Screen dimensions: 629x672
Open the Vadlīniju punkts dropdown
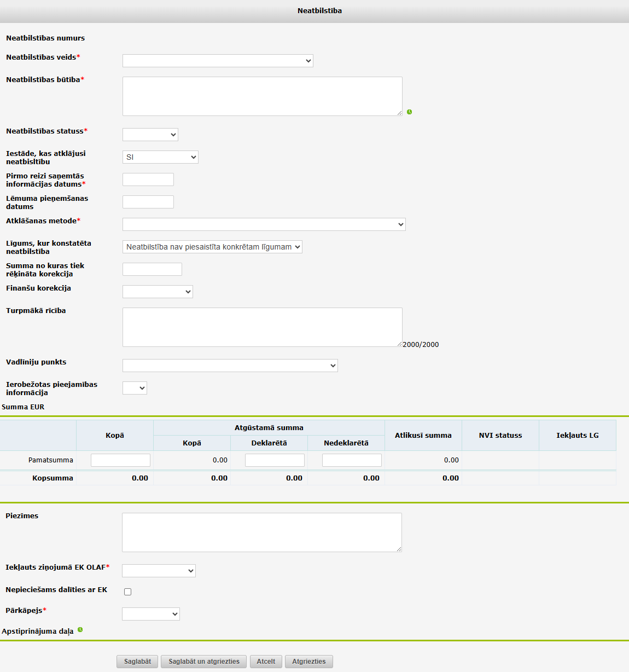(x=230, y=366)
